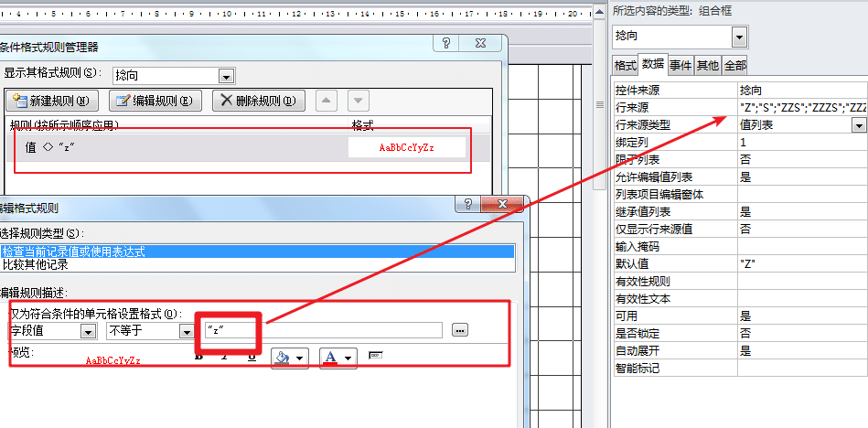
Task: Click the 继承值列表 value 是
Action: pos(803,211)
